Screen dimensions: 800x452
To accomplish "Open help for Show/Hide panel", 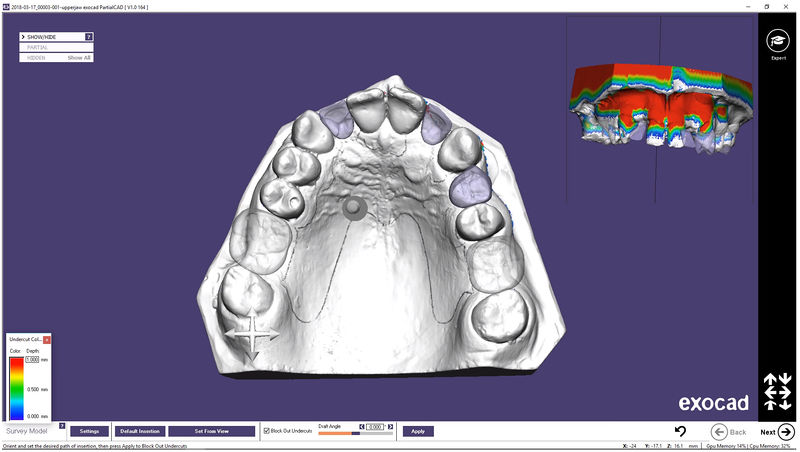I will coord(89,37).
